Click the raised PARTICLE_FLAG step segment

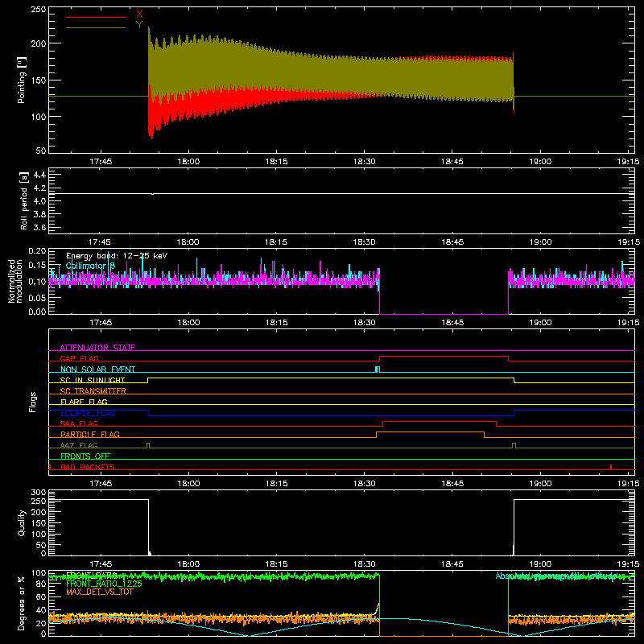[x=430, y=432]
